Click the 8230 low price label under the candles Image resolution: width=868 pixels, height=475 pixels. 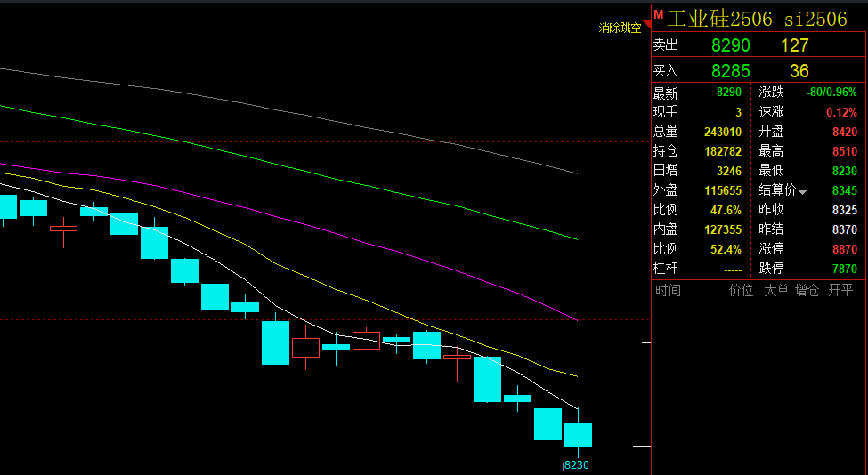(576, 465)
